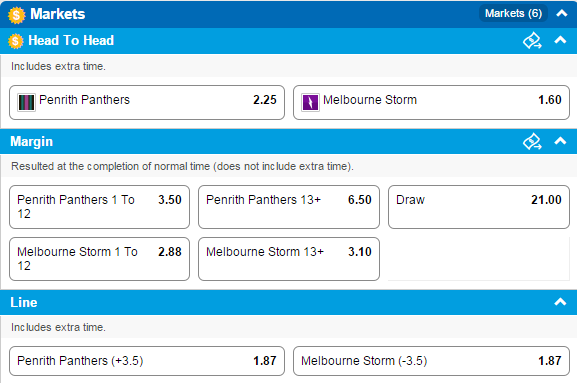This screenshot has height=383, width=577.
Task: Pick Melbourne Storm 1 To 12 margin
Action: coord(99,259)
